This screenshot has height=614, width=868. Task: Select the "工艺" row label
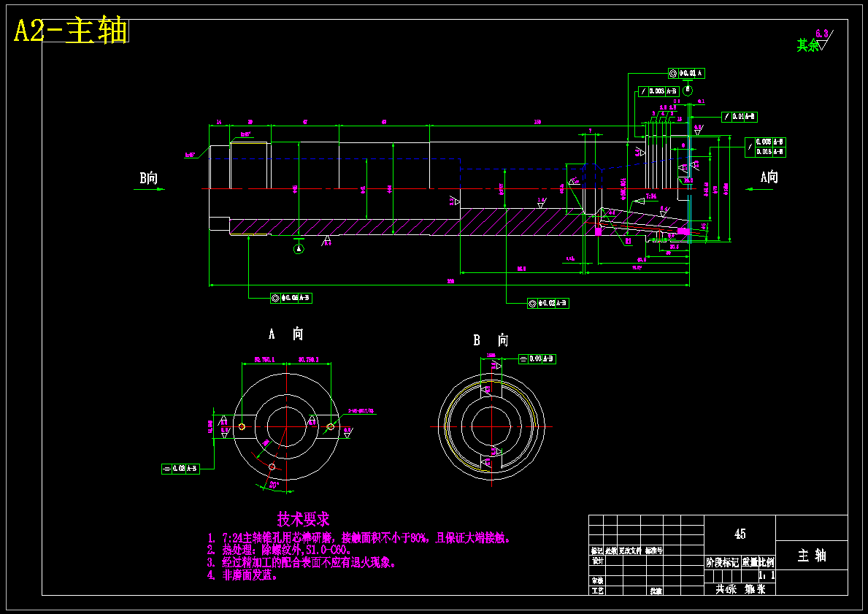click(596, 591)
